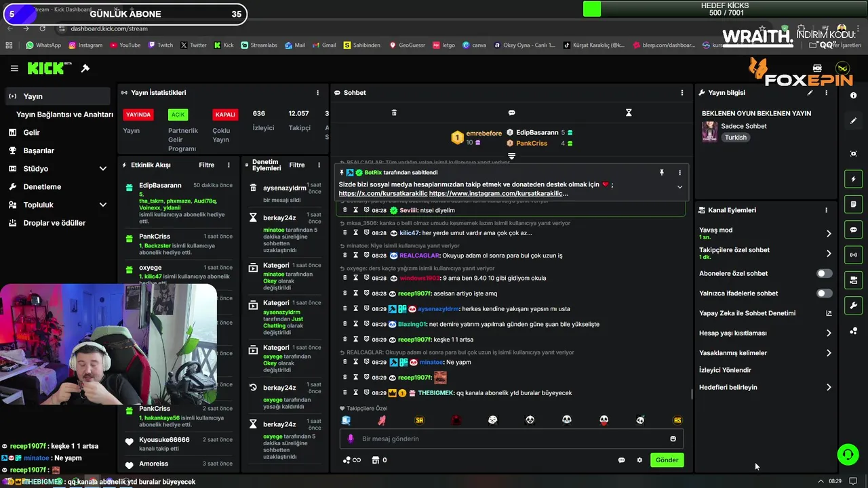Click the Sadece Sohbet category thumbnail
This screenshot has height=488, width=868.
709,131
